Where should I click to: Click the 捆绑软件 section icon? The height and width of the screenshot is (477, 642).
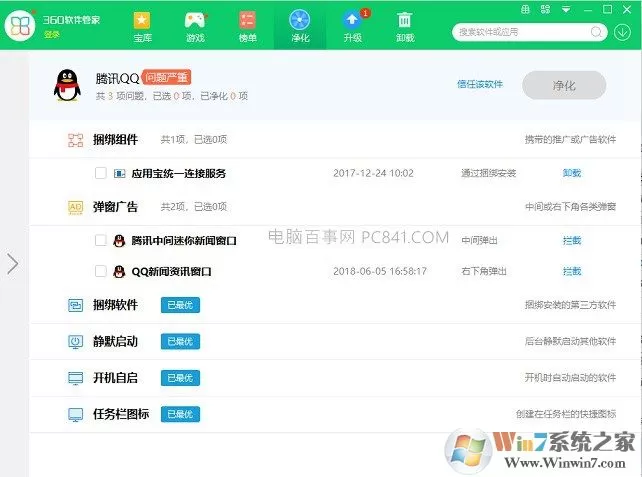tap(75, 305)
